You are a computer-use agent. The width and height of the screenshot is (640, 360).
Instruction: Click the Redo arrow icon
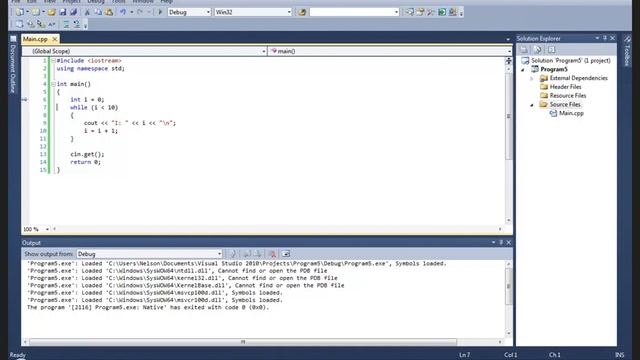coord(140,12)
